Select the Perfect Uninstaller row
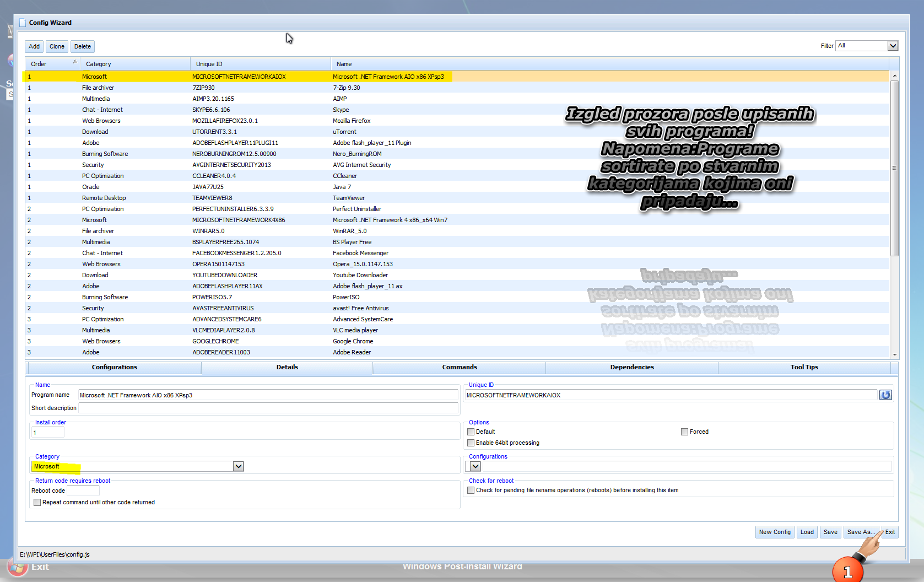Viewport: 924px width, 582px height. (x=457, y=209)
